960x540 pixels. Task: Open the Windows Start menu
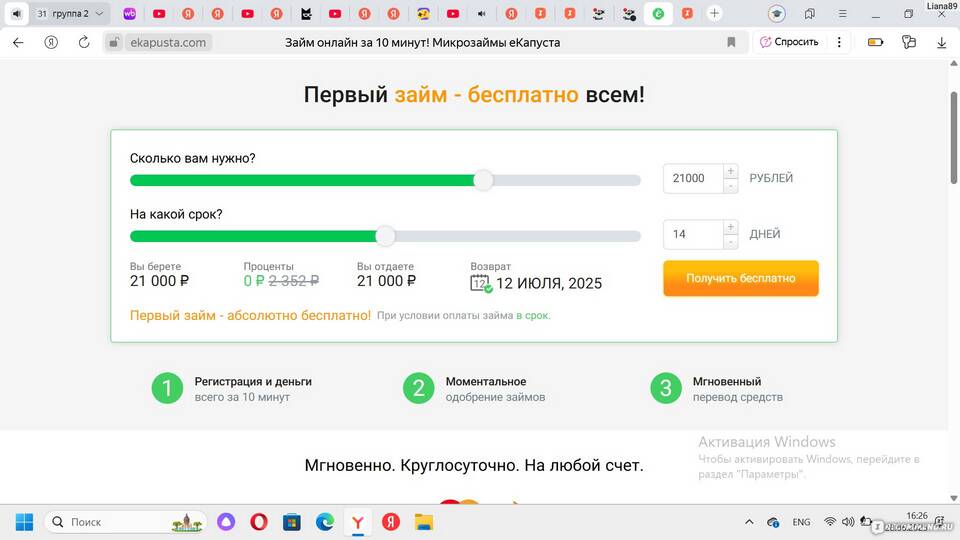pos(24,522)
